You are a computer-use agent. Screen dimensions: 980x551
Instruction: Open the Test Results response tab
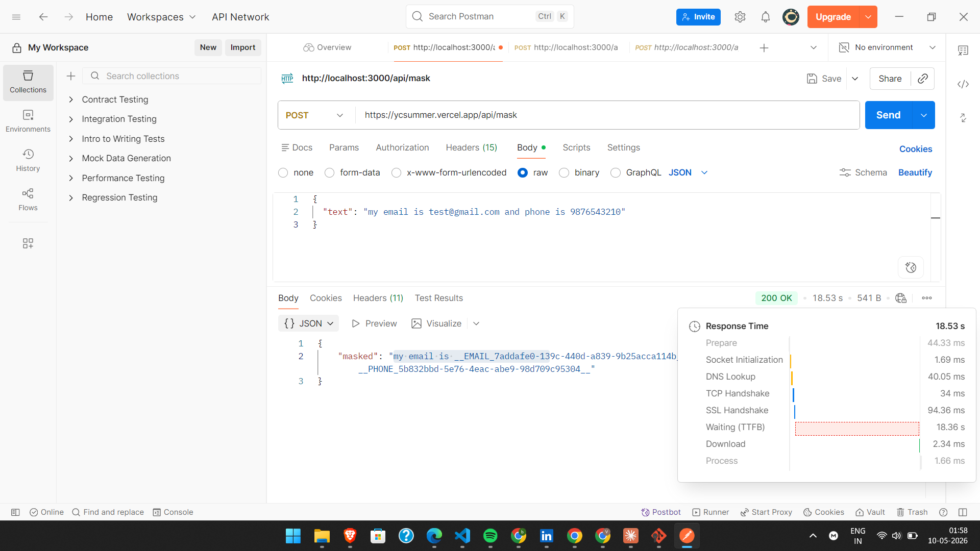(x=438, y=298)
